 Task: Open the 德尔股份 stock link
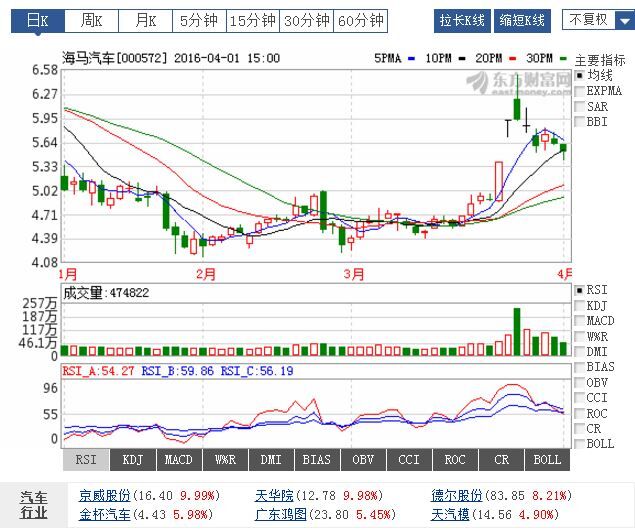[x=456, y=495]
